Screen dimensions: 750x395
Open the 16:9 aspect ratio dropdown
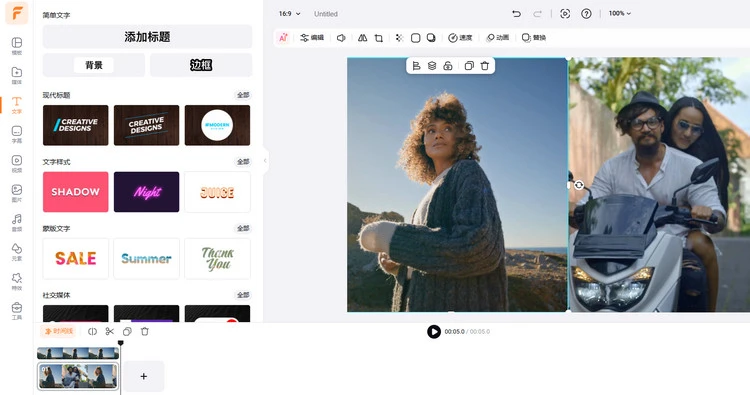289,13
